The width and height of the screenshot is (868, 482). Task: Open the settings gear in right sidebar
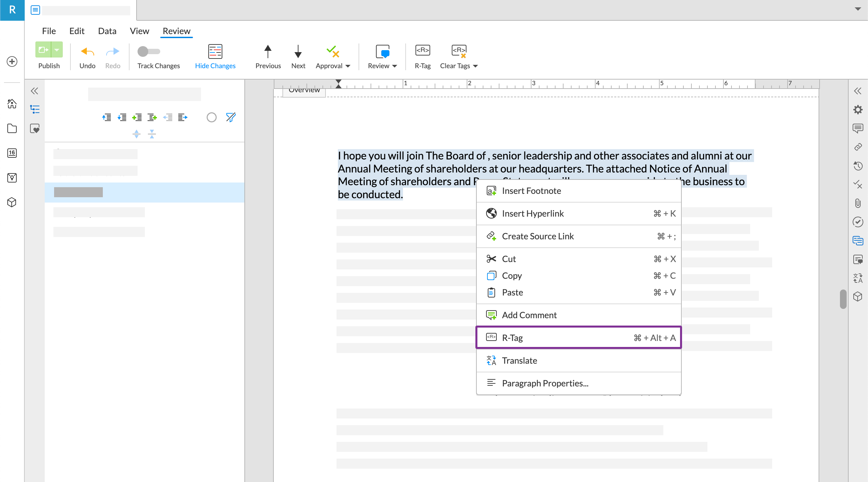[858, 109]
